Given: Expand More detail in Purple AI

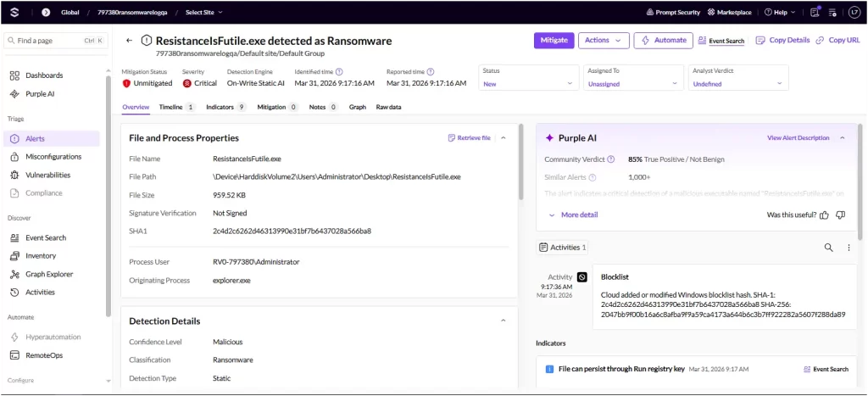Looking at the screenshot, I should point(573,215).
